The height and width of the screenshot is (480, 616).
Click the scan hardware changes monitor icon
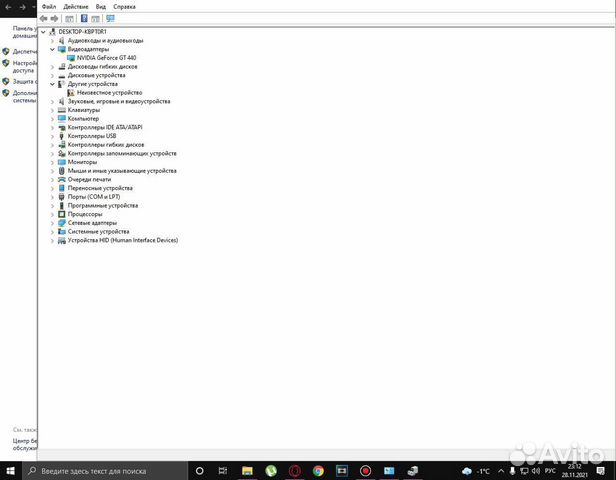tap(110, 18)
